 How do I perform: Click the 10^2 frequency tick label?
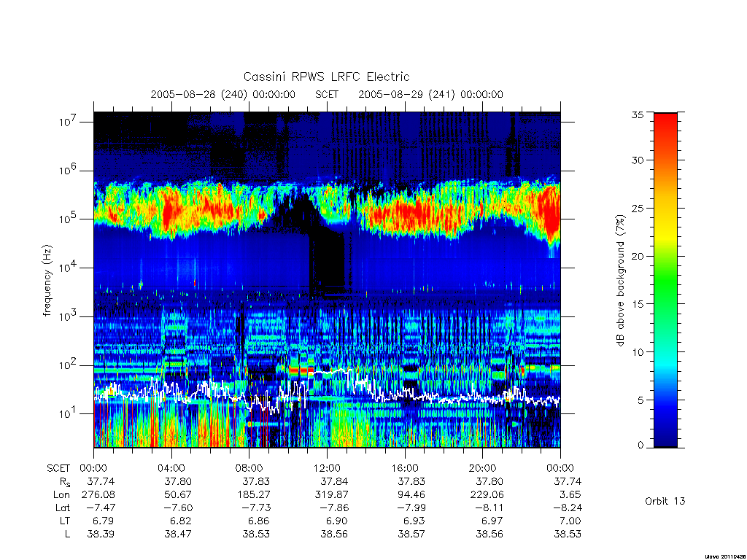click(x=69, y=365)
